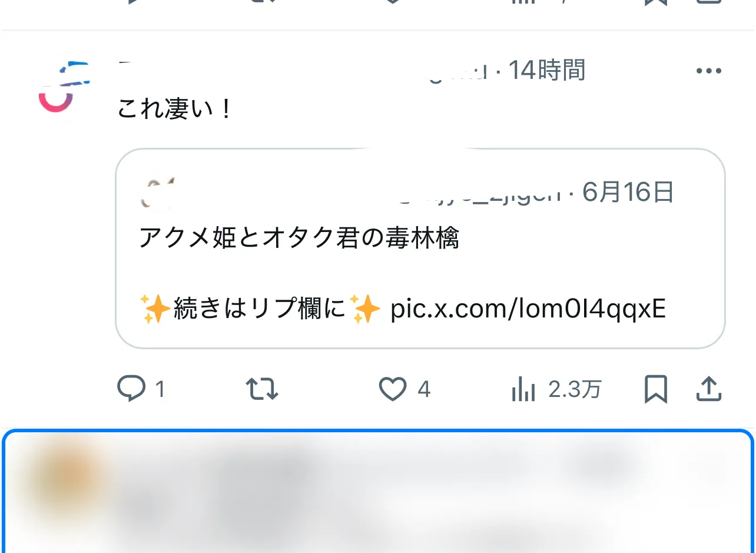Share the これ凄い！ tweet
This screenshot has width=756, height=553.
(709, 389)
